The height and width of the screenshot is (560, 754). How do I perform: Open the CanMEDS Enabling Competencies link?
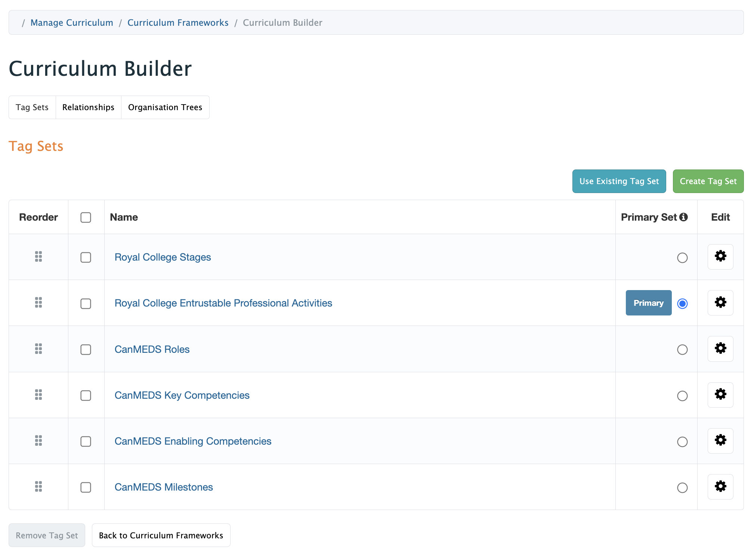tap(193, 441)
